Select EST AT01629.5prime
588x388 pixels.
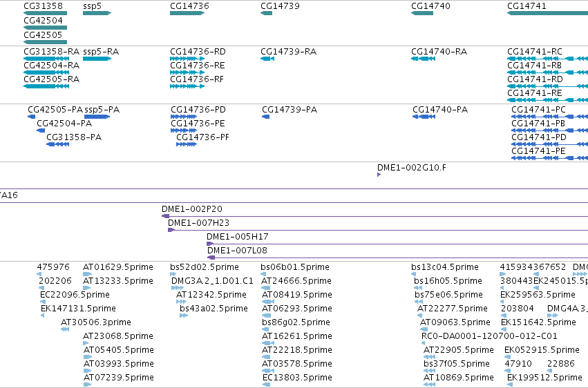click(x=87, y=275)
